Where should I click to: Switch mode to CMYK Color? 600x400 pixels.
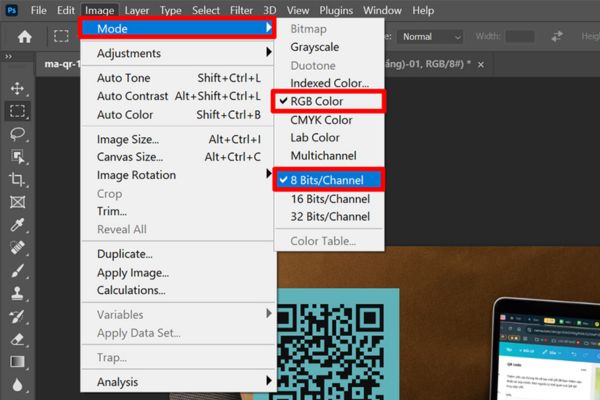(329, 120)
